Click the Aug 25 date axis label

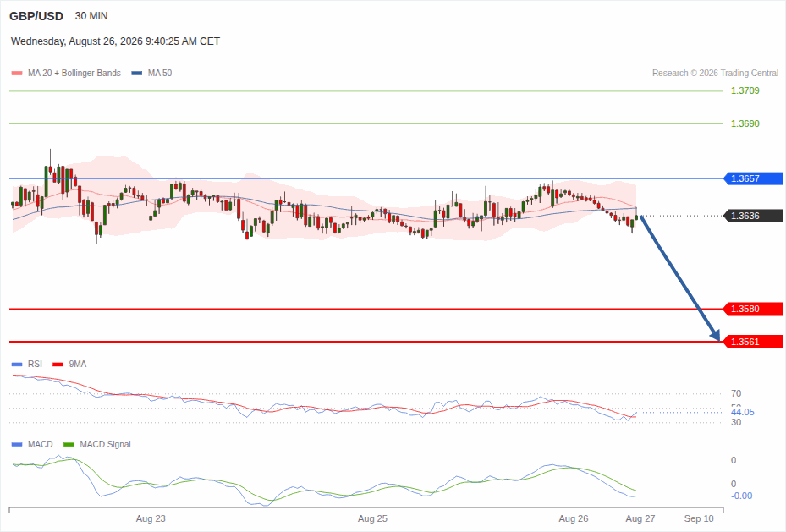tap(372, 519)
